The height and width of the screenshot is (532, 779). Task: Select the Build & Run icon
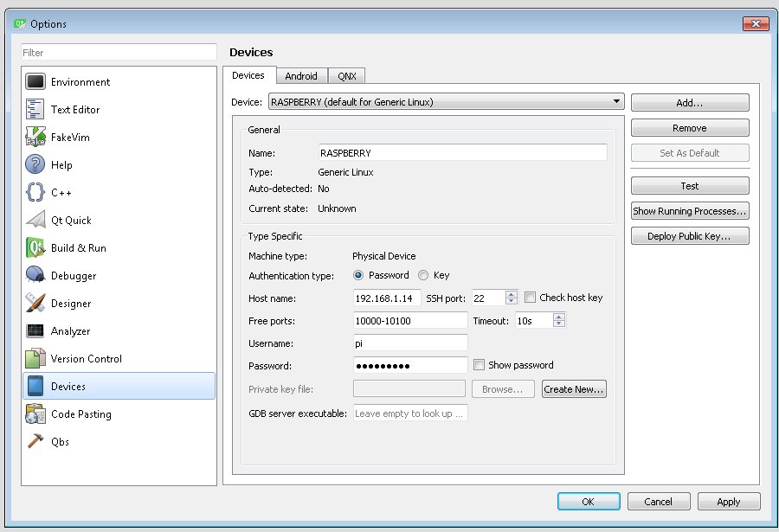[x=35, y=247]
